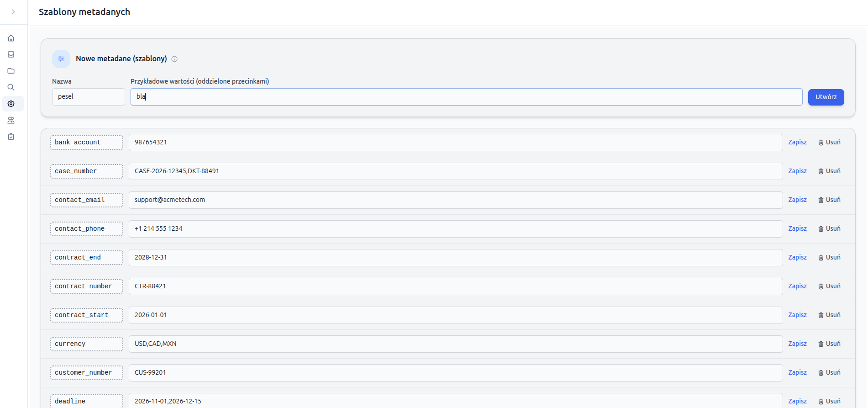
Task: Edit the customer_number value CUS-99201
Action: pyautogui.click(x=456, y=373)
